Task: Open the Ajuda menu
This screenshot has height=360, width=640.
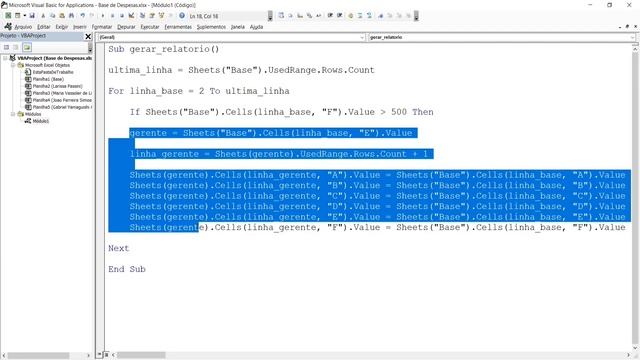Action: 256,27
